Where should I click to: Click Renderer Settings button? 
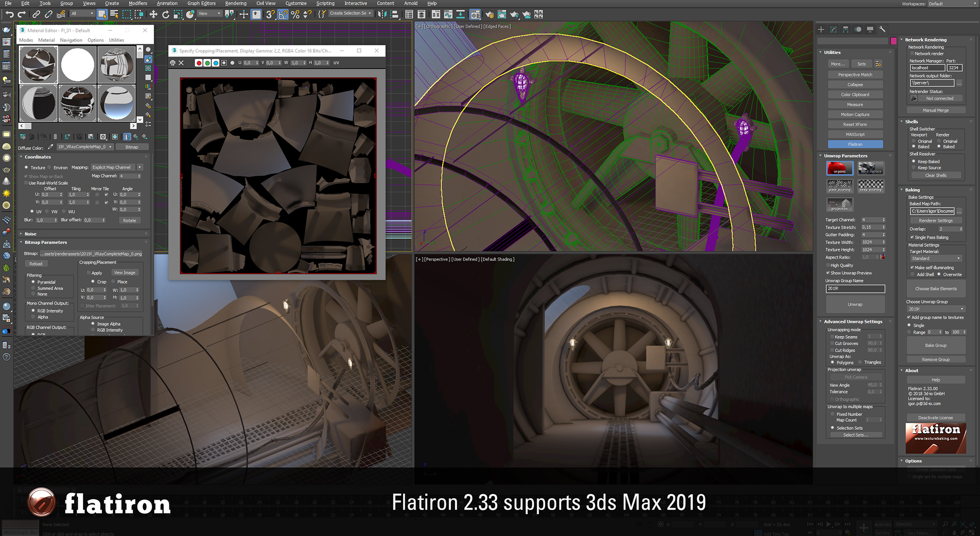pyautogui.click(x=936, y=221)
